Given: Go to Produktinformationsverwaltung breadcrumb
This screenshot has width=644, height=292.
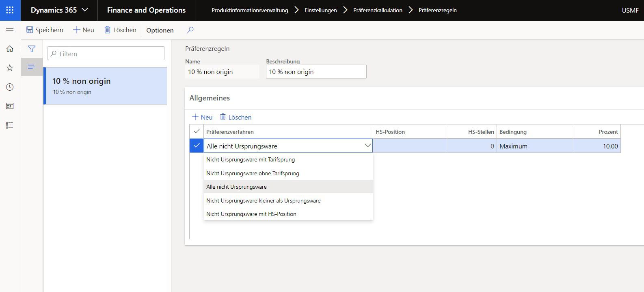Looking at the screenshot, I should (250, 11).
